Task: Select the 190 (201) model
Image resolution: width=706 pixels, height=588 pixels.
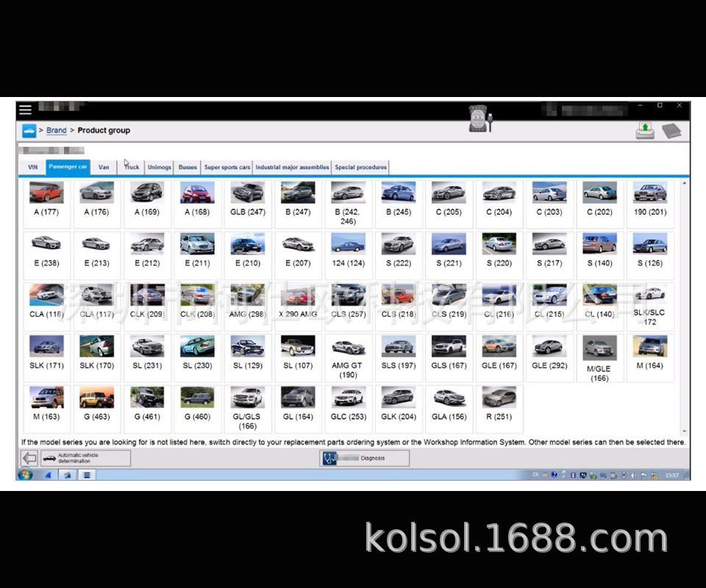Action: point(649,204)
